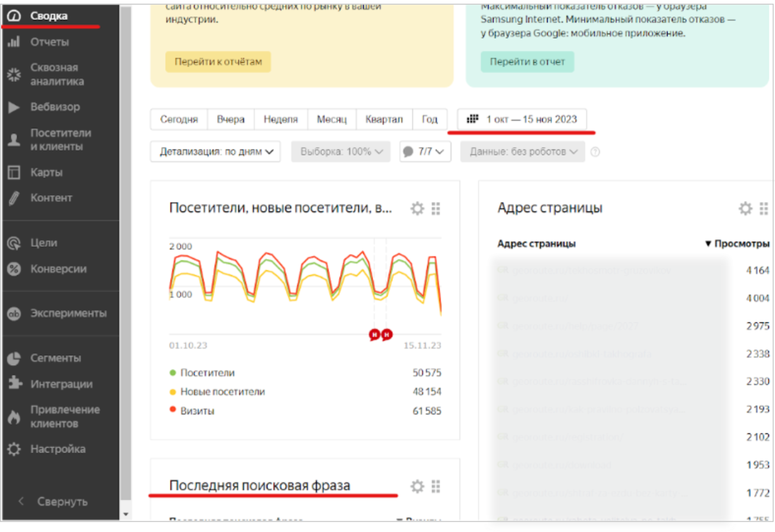Click the Перейти к отчётам button
775x532 pixels.
[x=218, y=61]
